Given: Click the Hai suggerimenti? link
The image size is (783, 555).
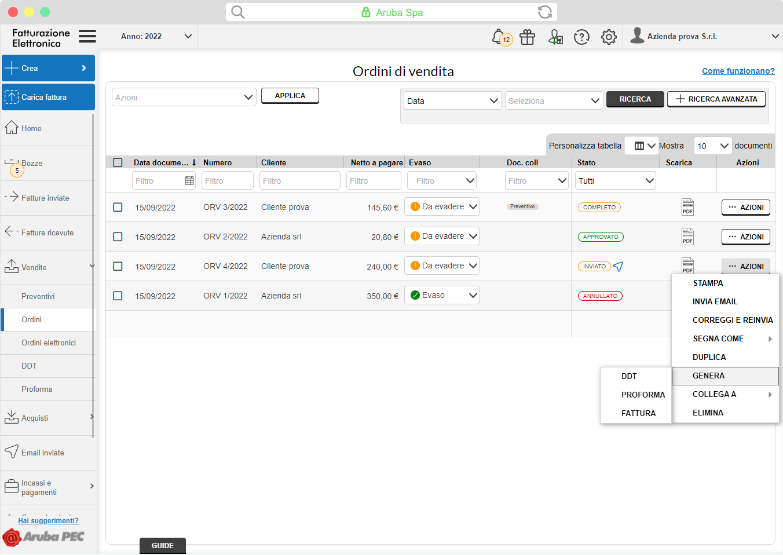Looking at the screenshot, I should (48, 521).
